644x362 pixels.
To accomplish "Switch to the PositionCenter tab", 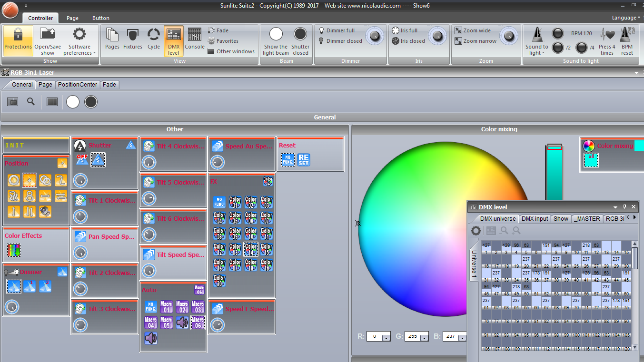I will (x=78, y=84).
